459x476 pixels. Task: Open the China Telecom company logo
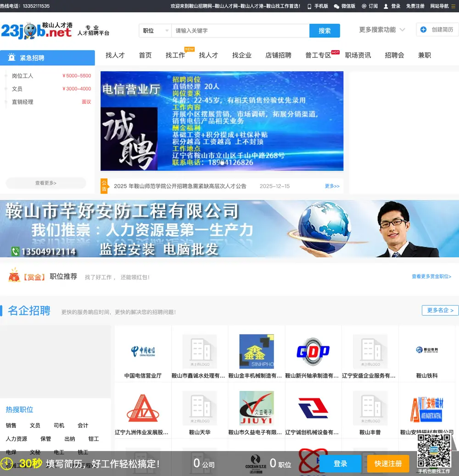143,351
